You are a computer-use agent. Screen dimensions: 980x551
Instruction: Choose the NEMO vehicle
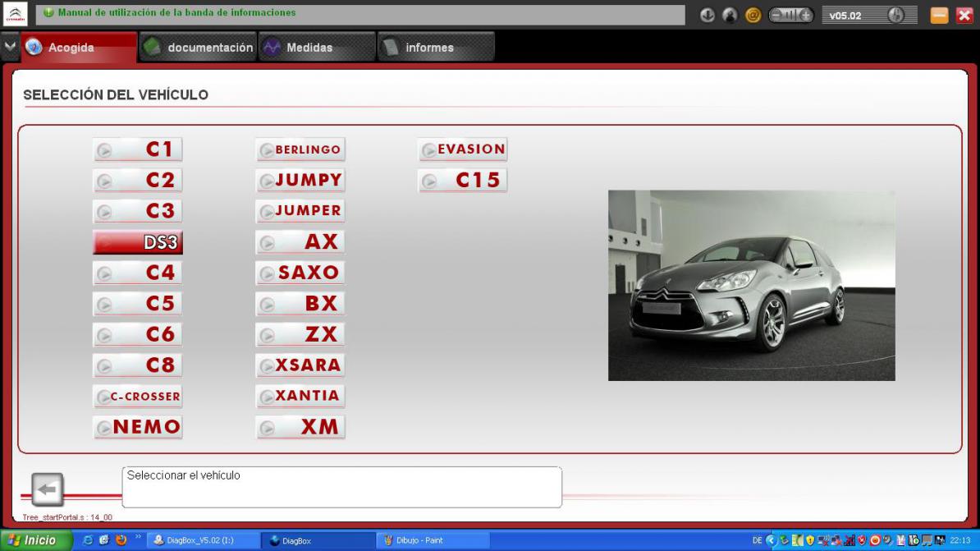(x=138, y=426)
